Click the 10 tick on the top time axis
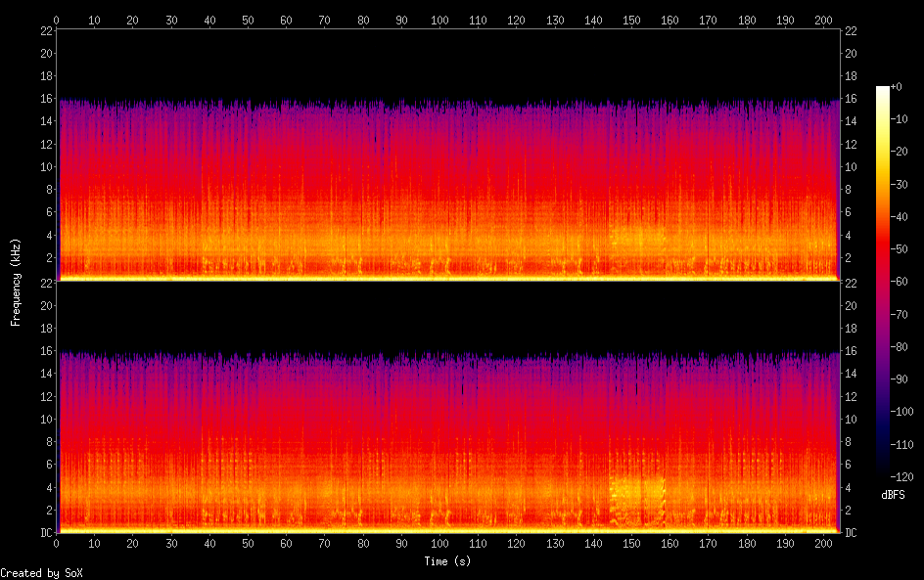 click(x=95, y=20)
